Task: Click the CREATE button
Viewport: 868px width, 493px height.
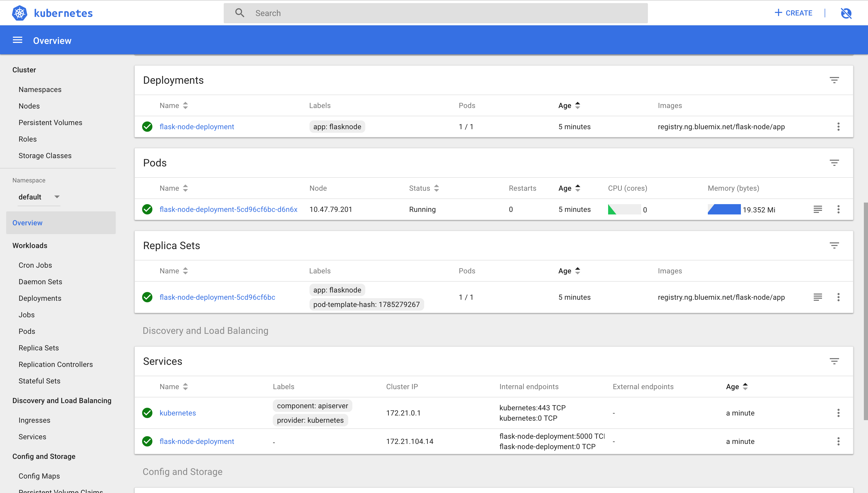Action: pyautogui.click(x=794, y=13)
